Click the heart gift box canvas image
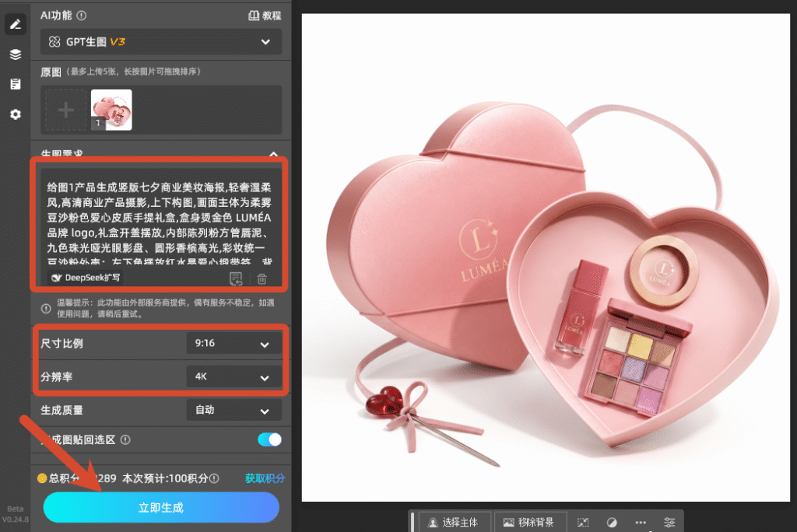This screenshot has width=797, height=532. (546, 257)
